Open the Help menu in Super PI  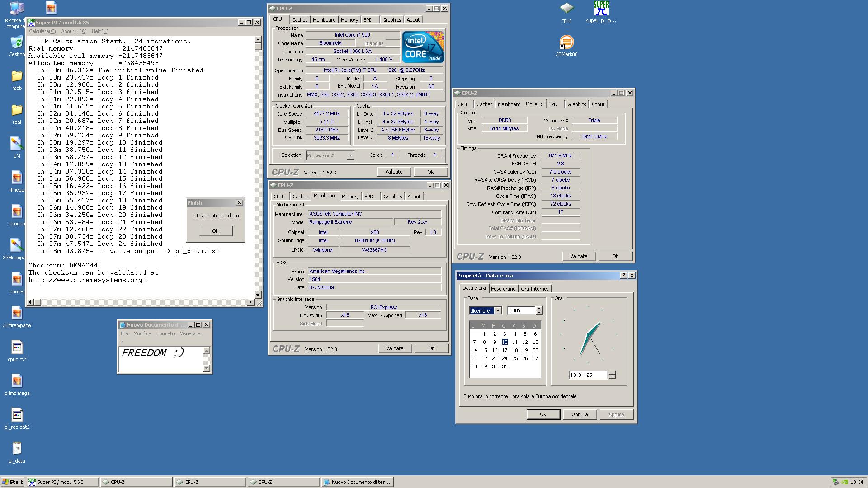[99, 31]
